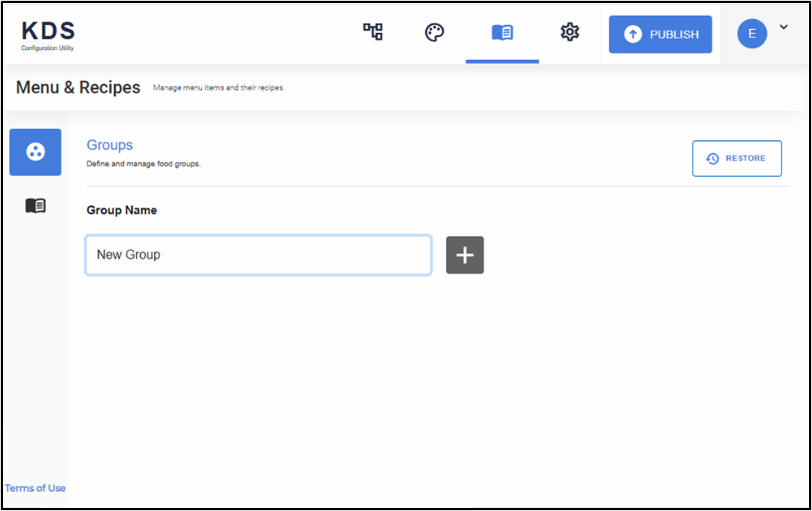The height and width of the screenshot is (511, 812).
Task: Open the hierarchy layout icon in top navigation
Action: (x=373, y=32)
